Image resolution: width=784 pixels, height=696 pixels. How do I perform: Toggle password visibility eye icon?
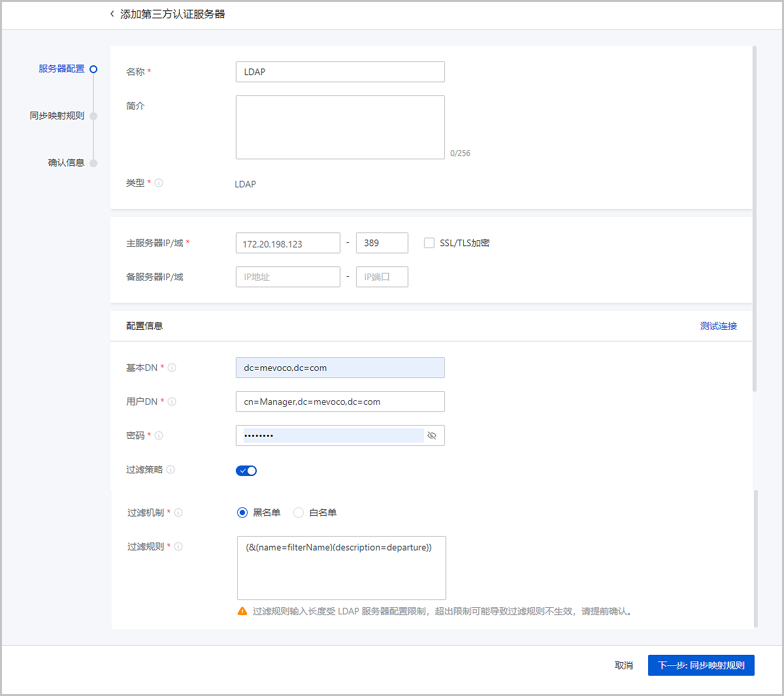[431, 435]
